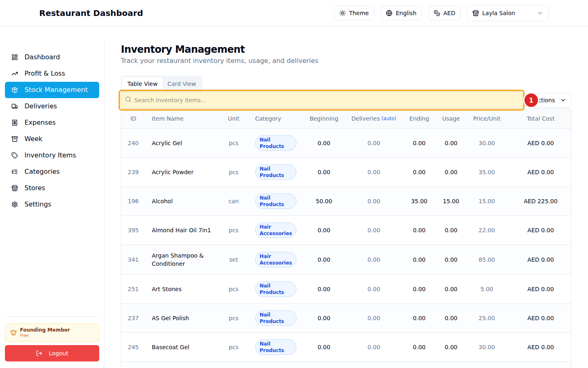The width and height of the screenshot is (588, 368).
Task: Click the Categories list icon
Action: pyautogui.click(x=15, y=172)
